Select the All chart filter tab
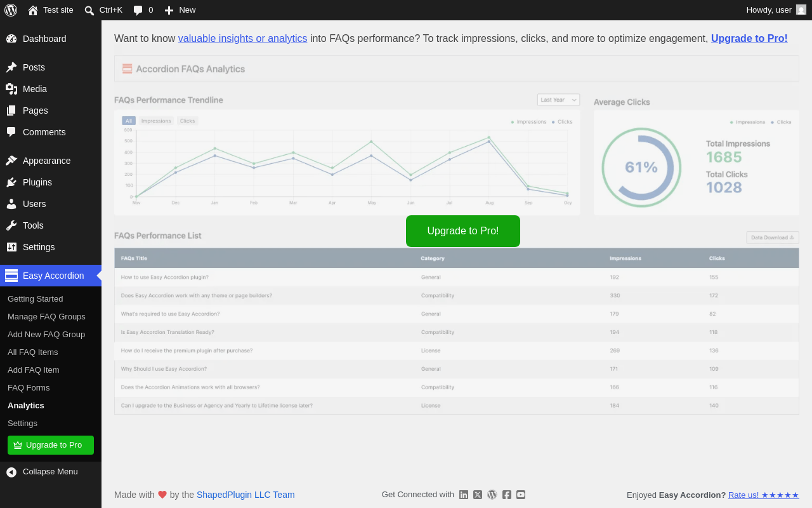The width and height of the screenshot is (812, 508). (x=129, y=121)
